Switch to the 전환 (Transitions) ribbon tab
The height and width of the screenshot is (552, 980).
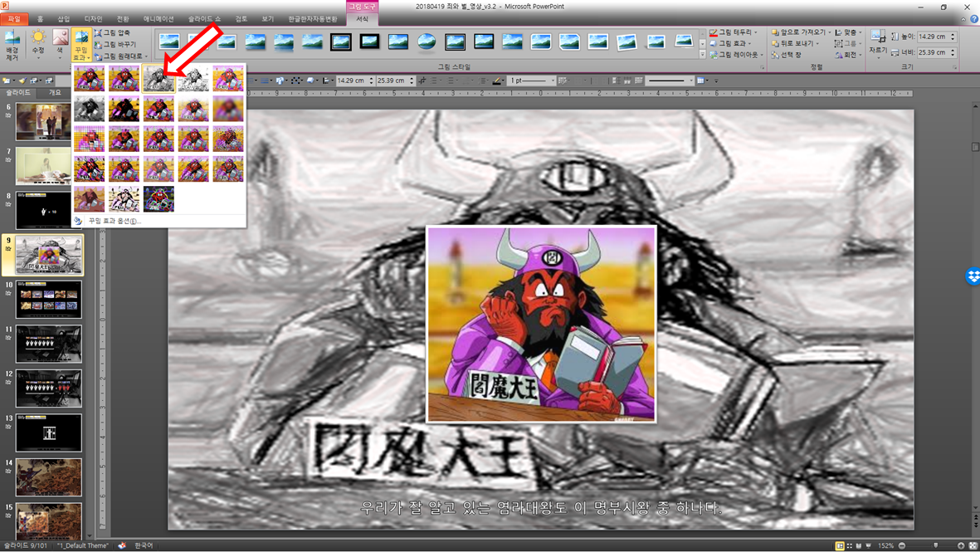pyautogui.click(x=123, y=19)
